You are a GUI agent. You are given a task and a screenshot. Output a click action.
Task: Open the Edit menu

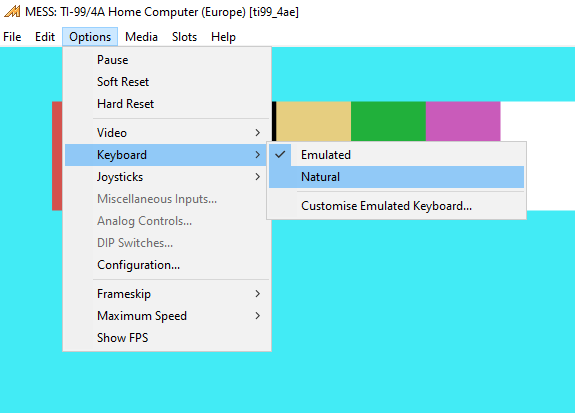[x=45, y=37]
